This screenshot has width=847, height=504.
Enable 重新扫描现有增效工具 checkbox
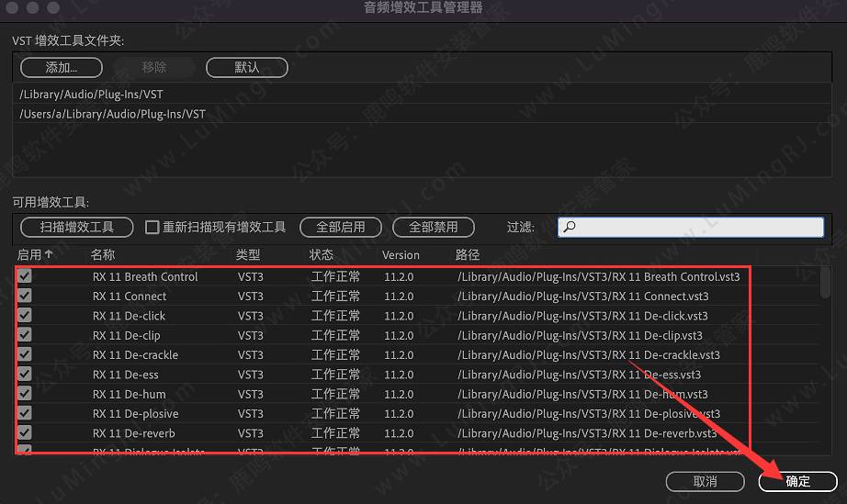coord(153,227)
